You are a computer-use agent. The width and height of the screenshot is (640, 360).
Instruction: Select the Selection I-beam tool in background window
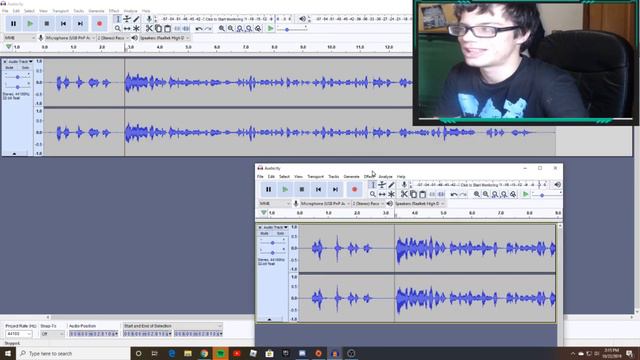click(x=118, y=19)
